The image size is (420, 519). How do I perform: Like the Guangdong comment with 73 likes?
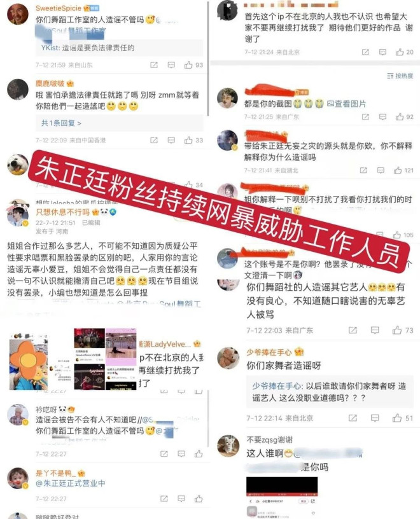(397, 330)
